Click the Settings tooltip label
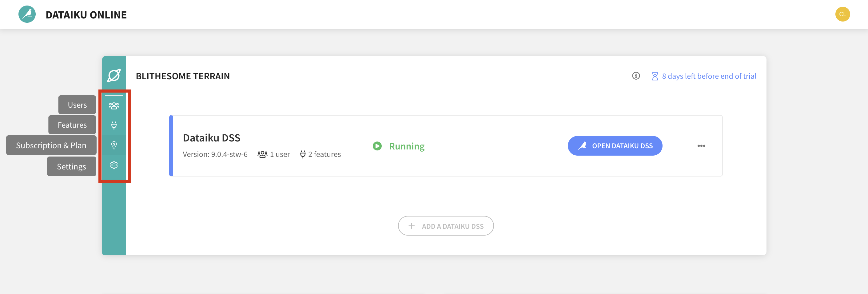The height and width of the screenshot is (294, 868). (71, 166)
